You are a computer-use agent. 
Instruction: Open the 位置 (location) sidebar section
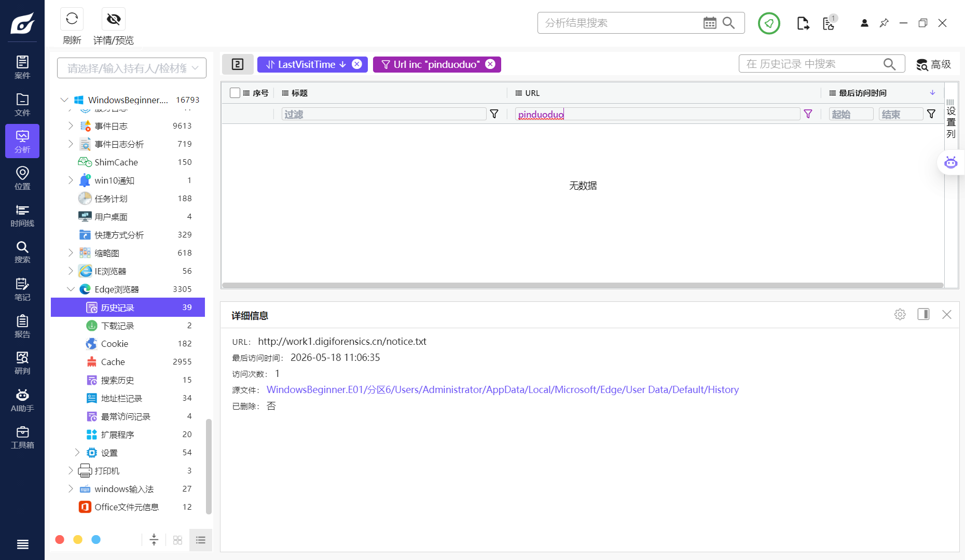(22, 178)
